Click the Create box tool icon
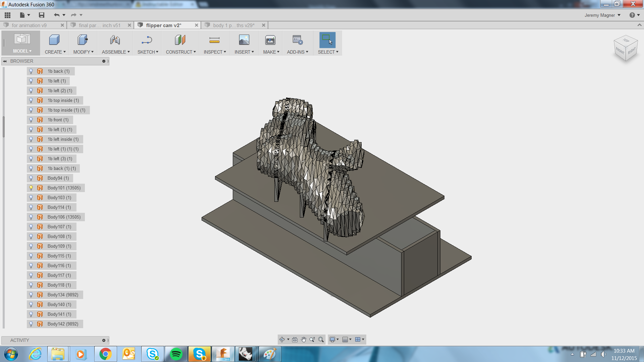Viewport: 644px width, 362px height. [54, 40]
